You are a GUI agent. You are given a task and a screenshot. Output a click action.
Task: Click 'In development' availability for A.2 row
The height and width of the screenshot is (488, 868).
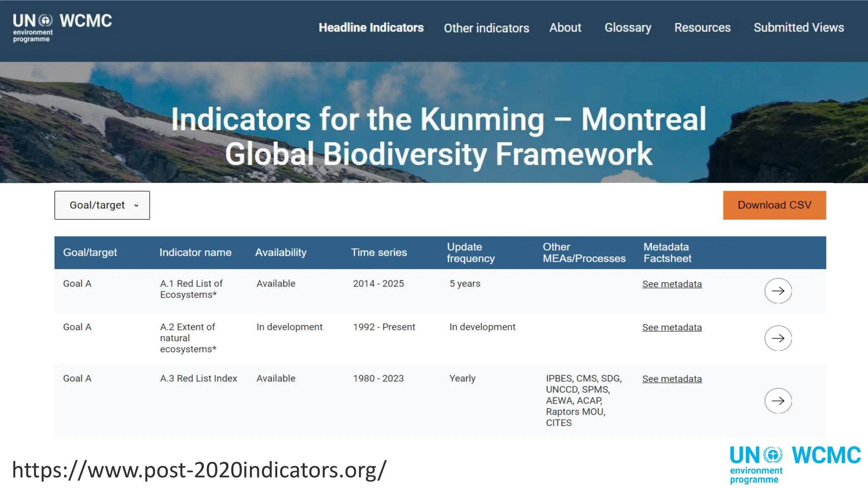pos(289,327)
